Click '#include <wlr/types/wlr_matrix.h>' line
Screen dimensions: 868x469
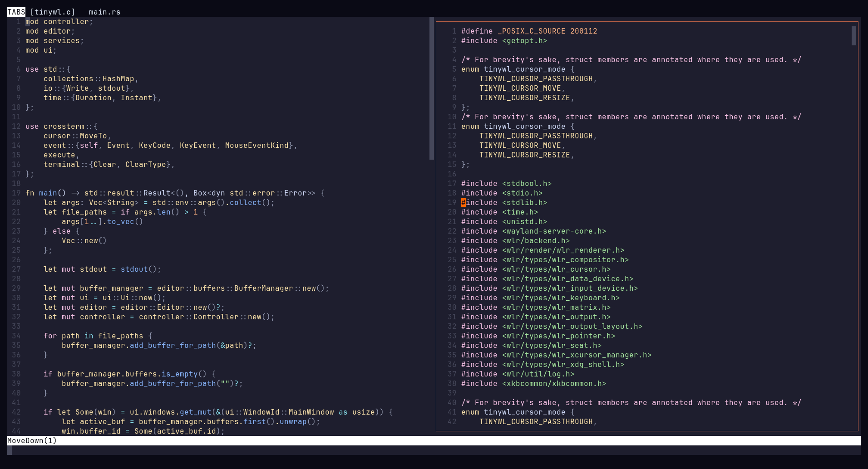coord(536,307)
